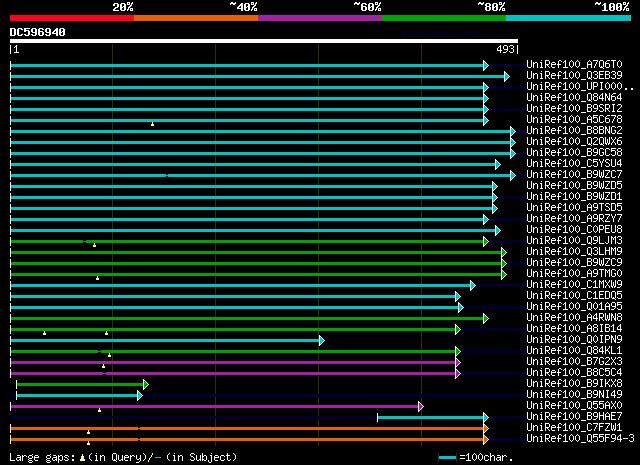Click the yellow gap marker under A9TMG0 alignment

coord(97,278)
